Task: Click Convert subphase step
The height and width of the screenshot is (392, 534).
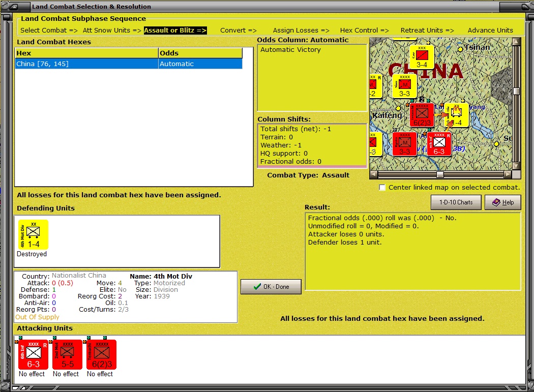Action: 239,31
